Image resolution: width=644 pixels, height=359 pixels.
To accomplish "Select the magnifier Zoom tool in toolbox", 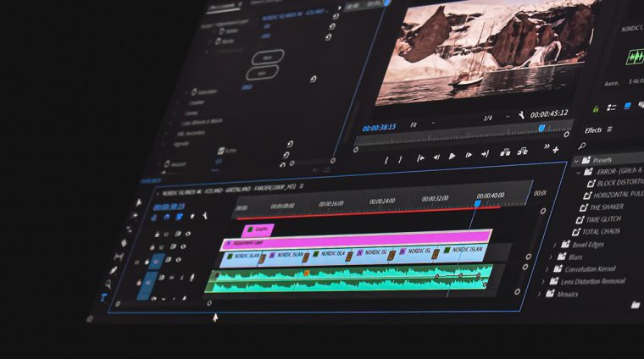I will click(x=108, y=284).
